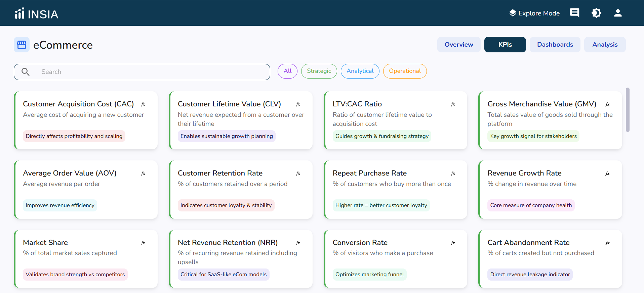
Task: Open Cart Abandonment Rate card title
Action: pos(528,243)
